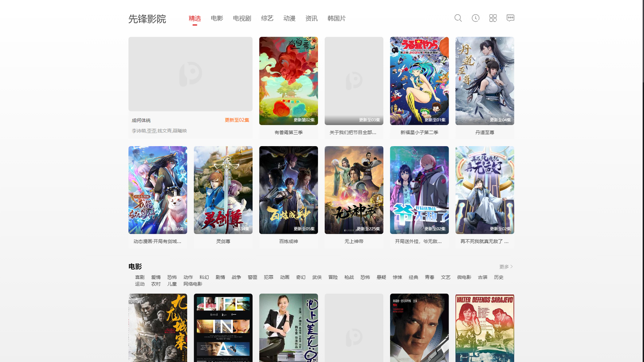Viewport: 644px width, 362px height.
Task: Filter movies by 经典 genre
Action: pos(414,277)
